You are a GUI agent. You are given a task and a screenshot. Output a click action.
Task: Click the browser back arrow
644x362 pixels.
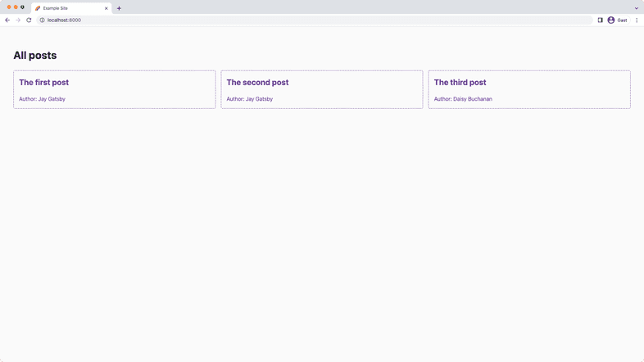pyautogui.click(x=7, y=20)
